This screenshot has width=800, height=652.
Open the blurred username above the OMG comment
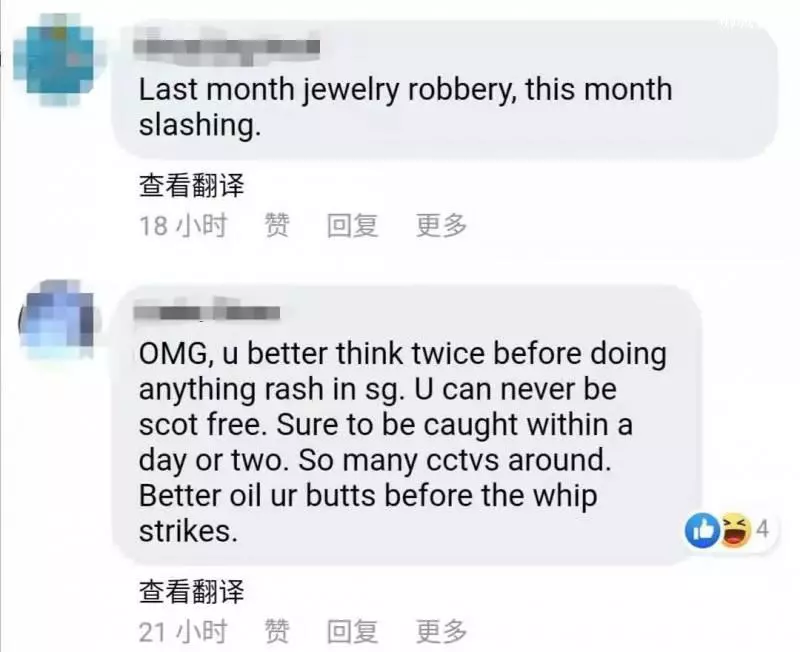tap(207, 311)
